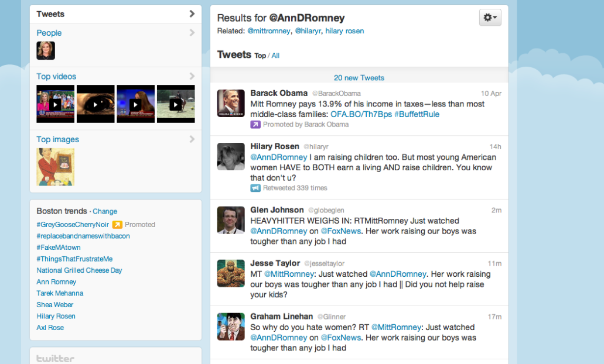Open the National Grilled Cheese Day trend
This screenshot has width=604, height=364.
(79, 270)
